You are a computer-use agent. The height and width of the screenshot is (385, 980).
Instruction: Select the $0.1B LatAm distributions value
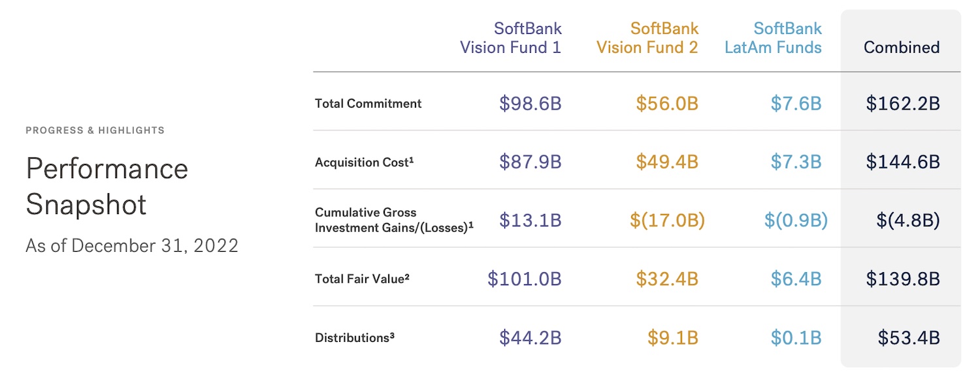795,337
